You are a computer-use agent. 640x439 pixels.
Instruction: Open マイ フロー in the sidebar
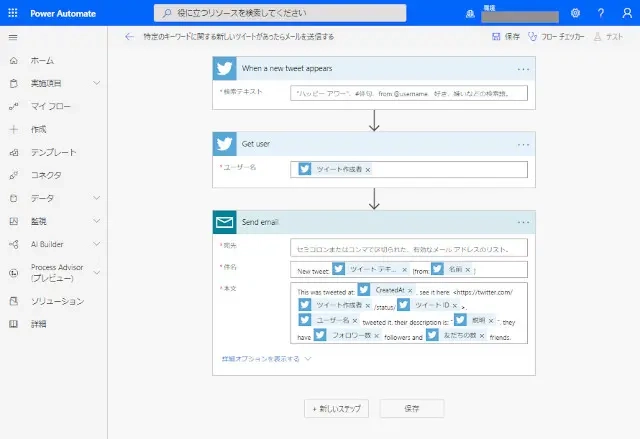click(53, 106)
